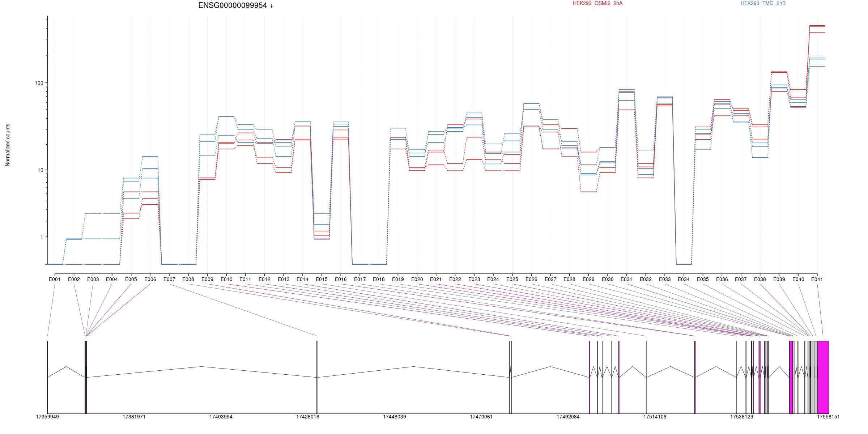Select exon label E003
The width and height of the screenshot is (868, 434).
(x=93, y=280)
